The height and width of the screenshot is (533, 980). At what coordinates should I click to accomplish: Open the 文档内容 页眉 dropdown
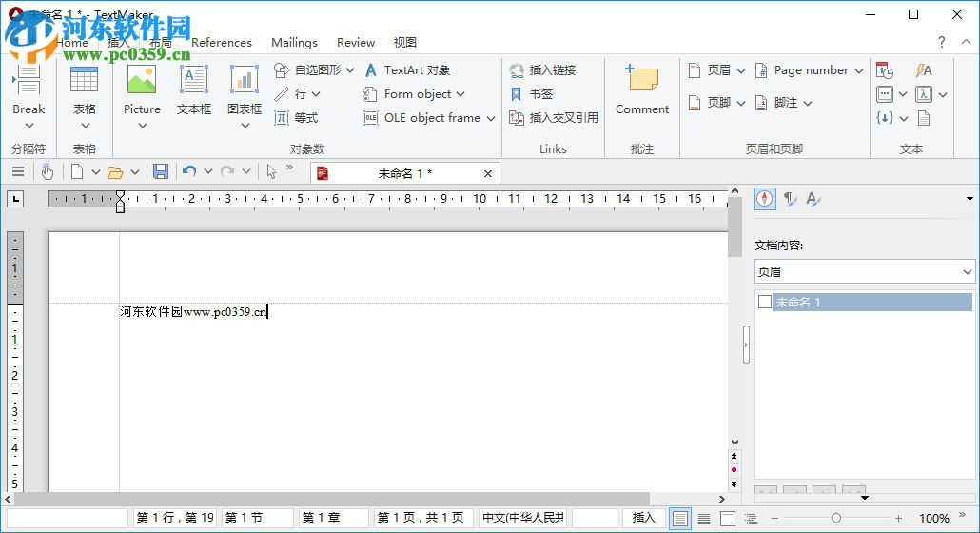[x=864, y=272]
